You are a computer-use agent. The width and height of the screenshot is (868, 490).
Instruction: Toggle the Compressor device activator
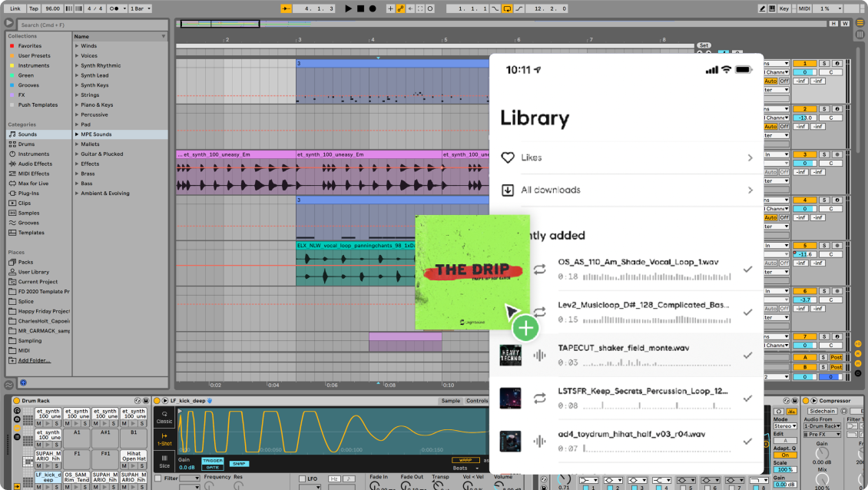click(806, 400)
